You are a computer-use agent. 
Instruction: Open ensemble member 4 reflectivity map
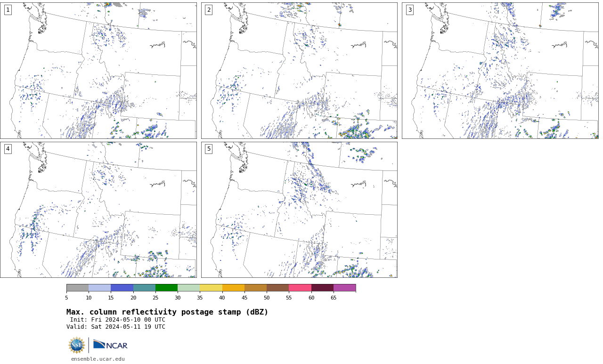click(98, 210)
